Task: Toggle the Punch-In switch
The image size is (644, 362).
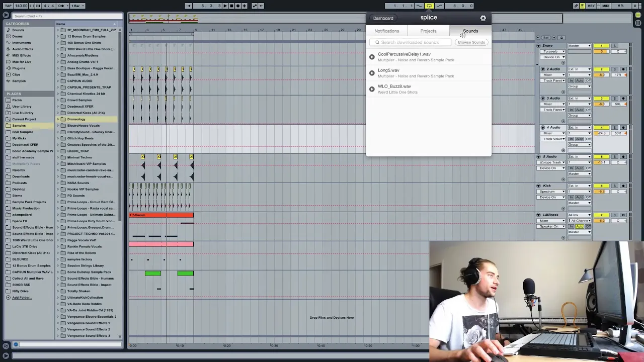Action: 419,6
